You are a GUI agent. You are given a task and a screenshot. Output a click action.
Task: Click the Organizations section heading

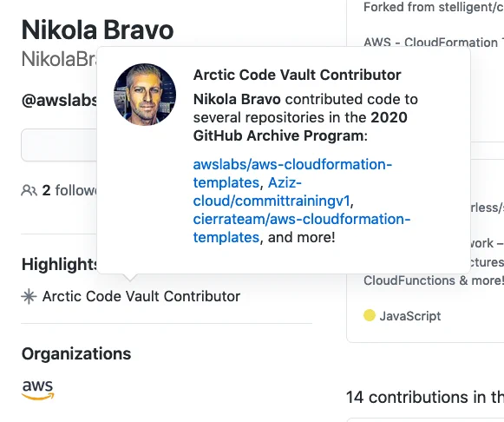coord(76,353)
